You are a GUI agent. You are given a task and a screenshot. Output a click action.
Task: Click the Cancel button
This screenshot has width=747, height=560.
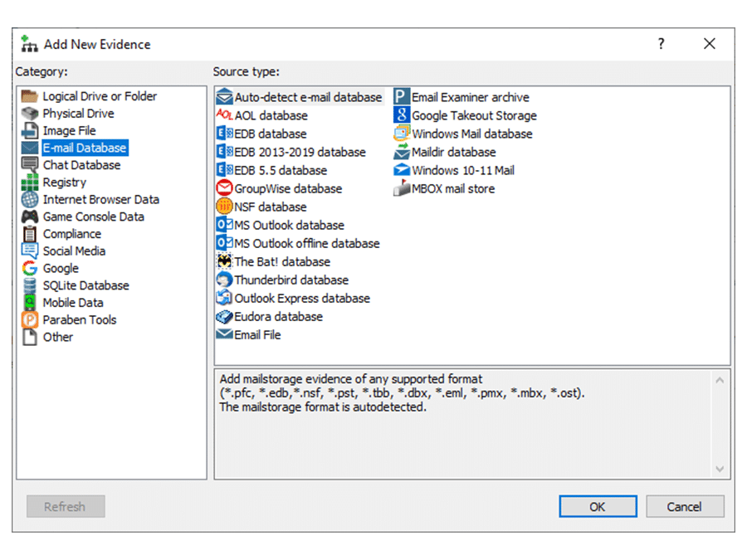pos(684,506)
